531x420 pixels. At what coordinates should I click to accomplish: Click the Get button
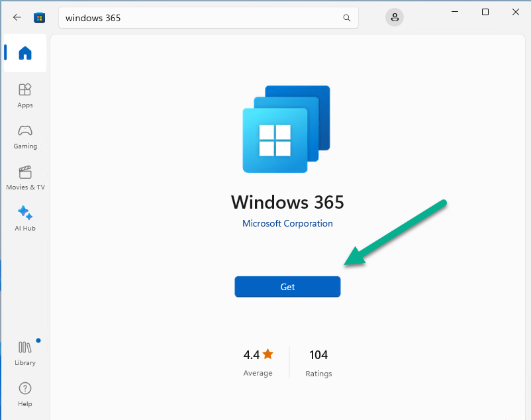pos(287,287)
